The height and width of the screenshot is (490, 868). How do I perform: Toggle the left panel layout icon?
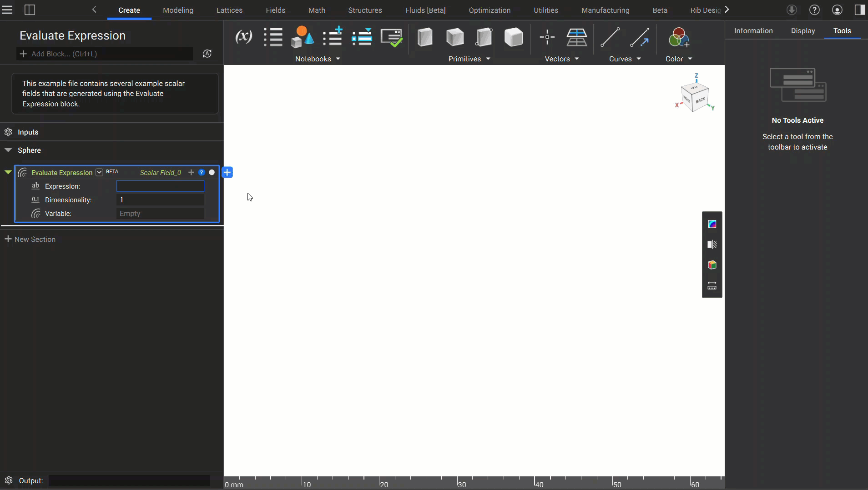click(x=30, y=10)
